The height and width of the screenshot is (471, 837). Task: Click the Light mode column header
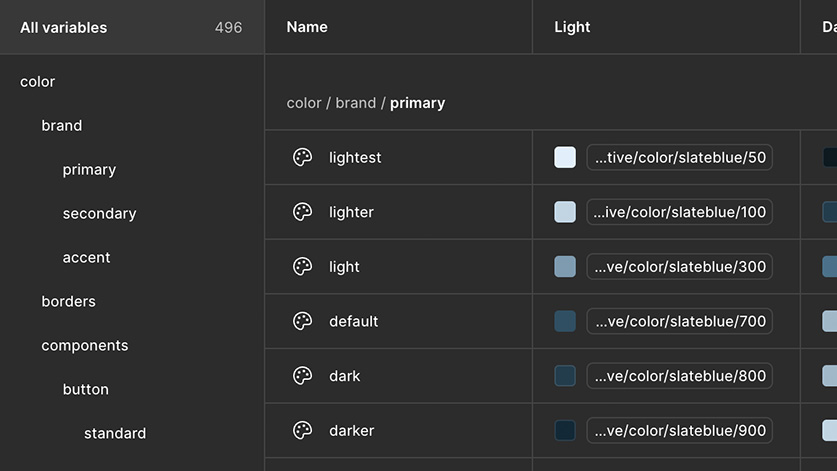[572, 27]
